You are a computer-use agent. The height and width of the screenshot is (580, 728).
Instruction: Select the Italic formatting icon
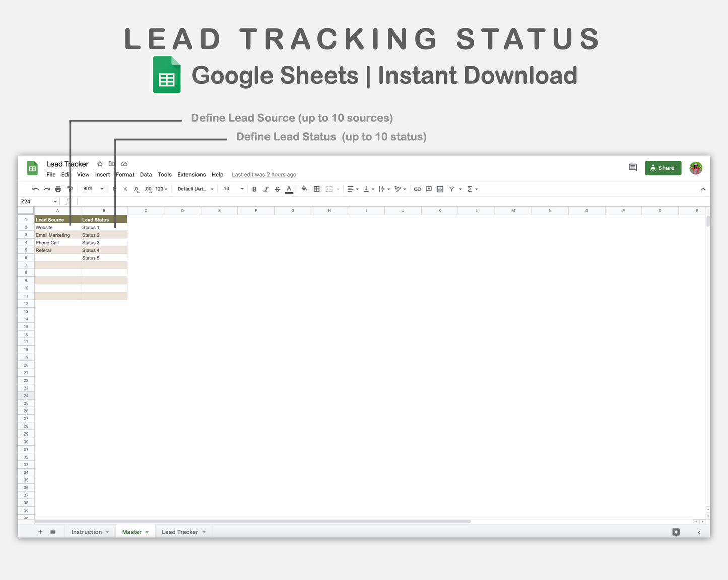tap(266, 189)
